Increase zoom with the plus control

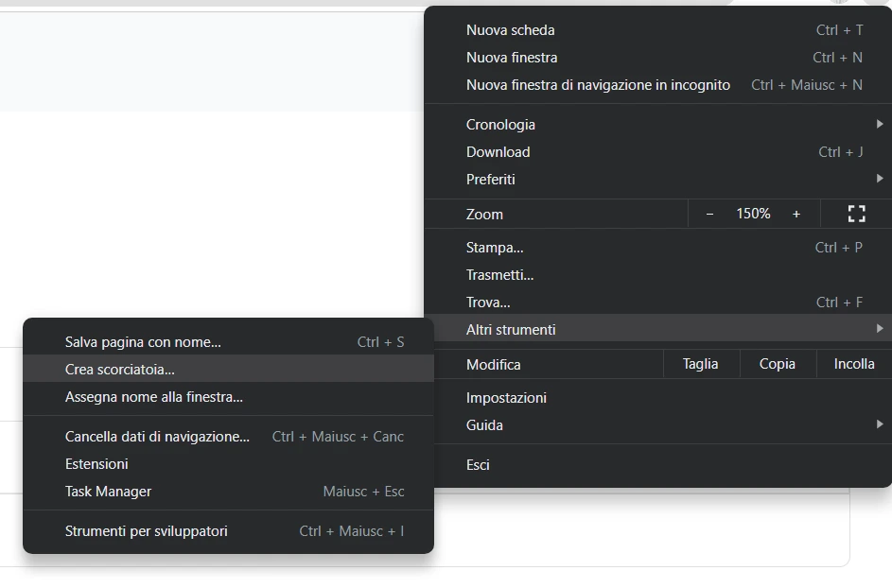796,214
